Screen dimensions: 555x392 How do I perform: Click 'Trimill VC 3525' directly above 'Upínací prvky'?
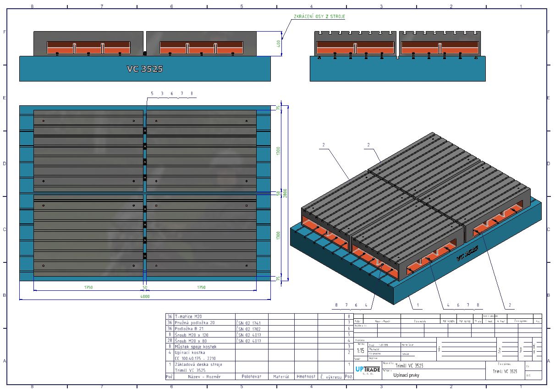tap(409, 366)
